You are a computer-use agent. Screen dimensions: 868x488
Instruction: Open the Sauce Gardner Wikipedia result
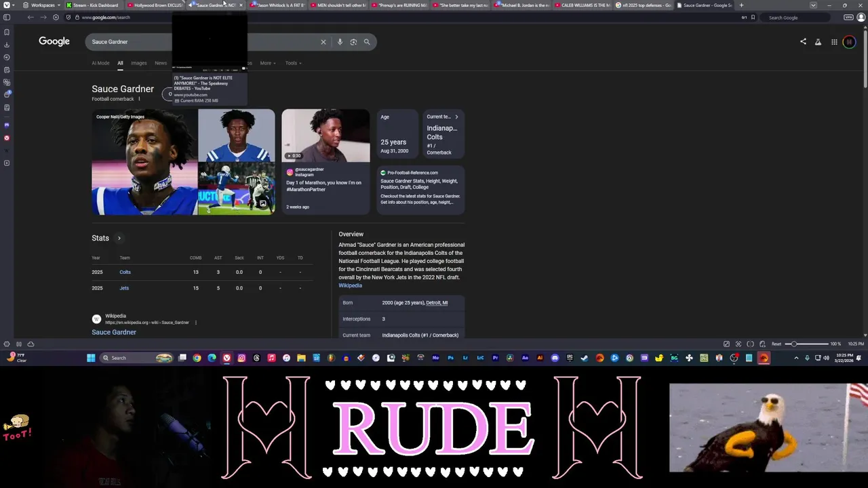point(114,332)
